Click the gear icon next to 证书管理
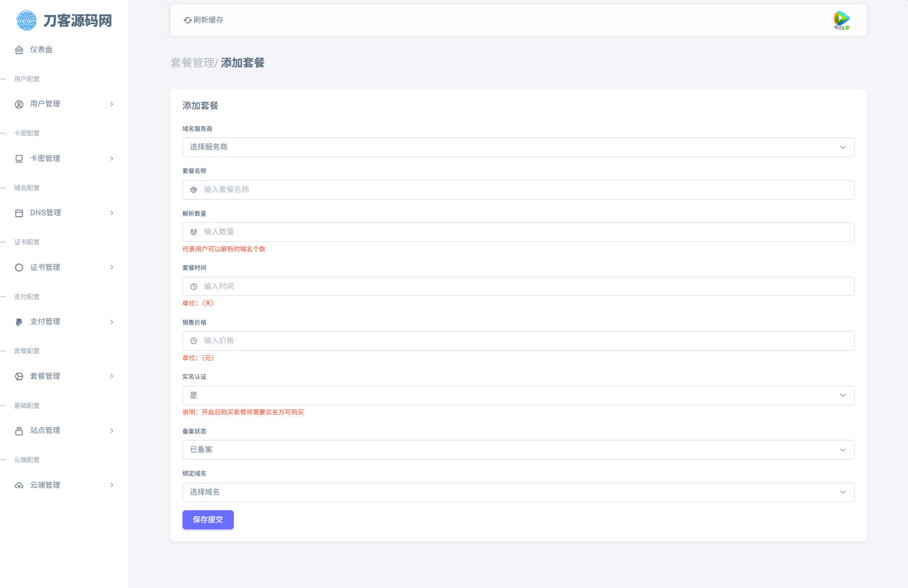 pyautogui.click(x=19, y=267)
